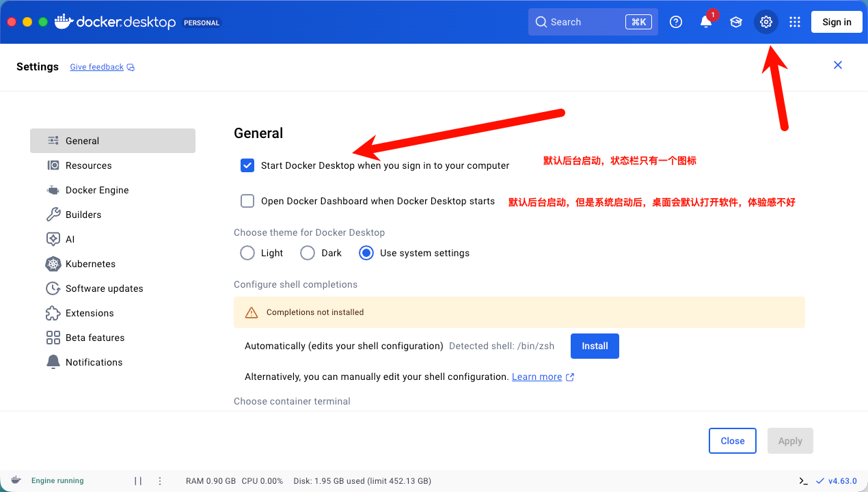The image size is (868, 492).
Task: Click the Settings gear icon
Action: 766,22
